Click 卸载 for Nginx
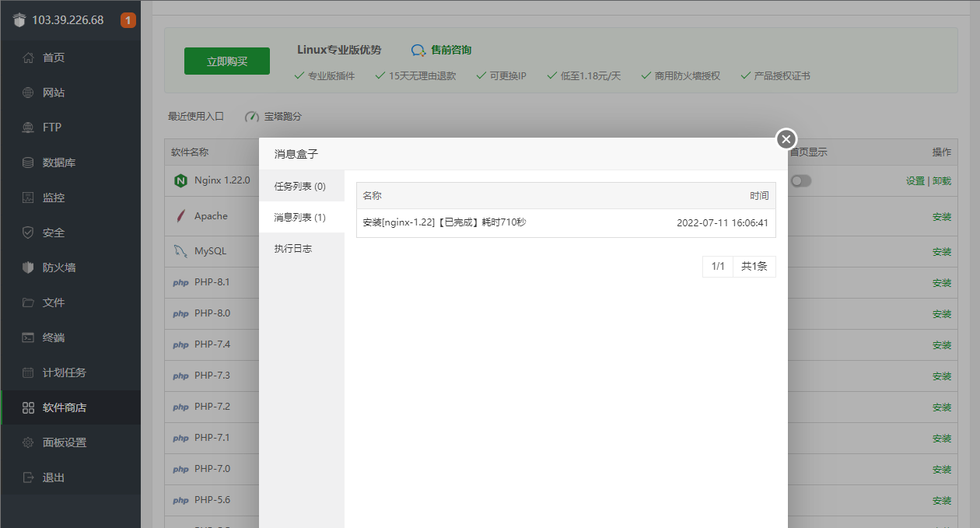 point(942,180)
